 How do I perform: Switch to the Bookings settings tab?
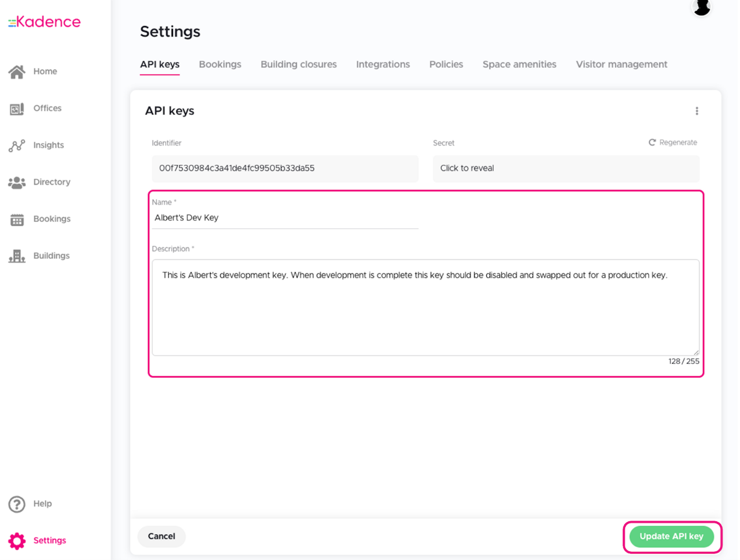click(220, 64)
